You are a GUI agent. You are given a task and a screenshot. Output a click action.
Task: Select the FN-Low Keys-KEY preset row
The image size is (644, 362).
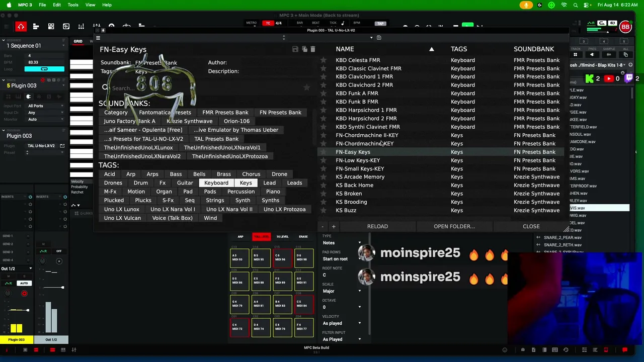[x=440, y=160]
